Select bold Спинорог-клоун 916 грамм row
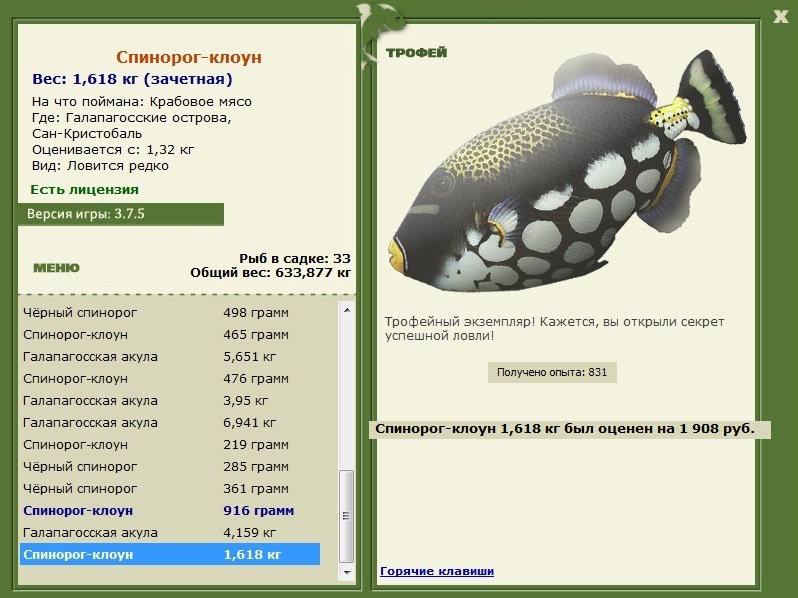Image resolution: width=798 pixels, height=598 pixels. click(x=170, y=510)
